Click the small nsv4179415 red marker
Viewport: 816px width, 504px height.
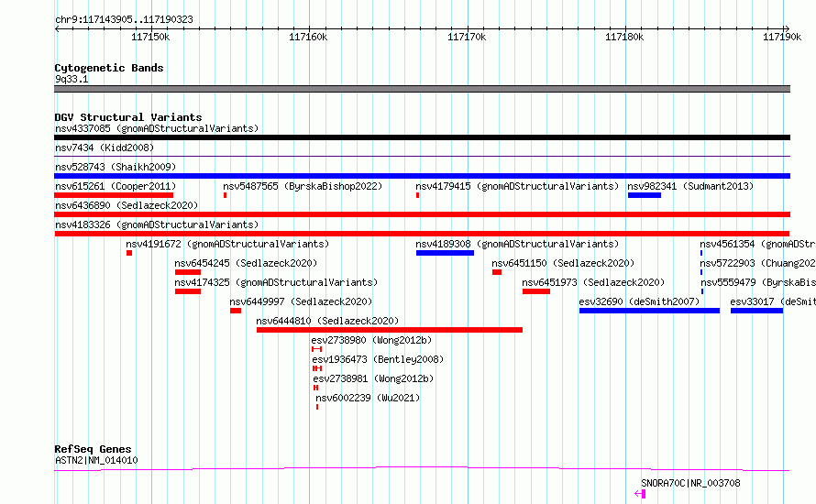(x=417, y=195)
